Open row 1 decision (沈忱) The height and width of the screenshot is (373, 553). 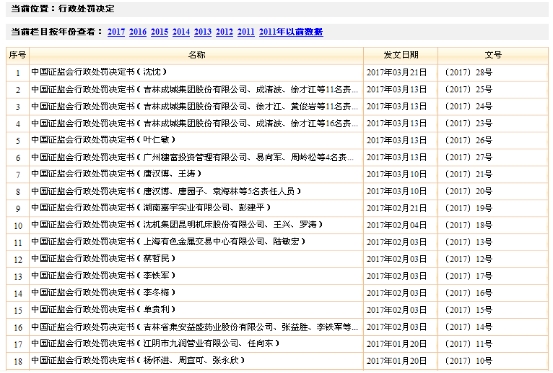99,72
